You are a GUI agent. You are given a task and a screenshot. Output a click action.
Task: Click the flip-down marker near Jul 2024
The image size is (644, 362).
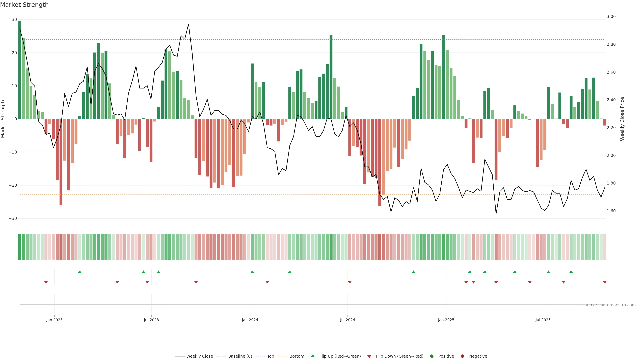[x=350, y=282]
